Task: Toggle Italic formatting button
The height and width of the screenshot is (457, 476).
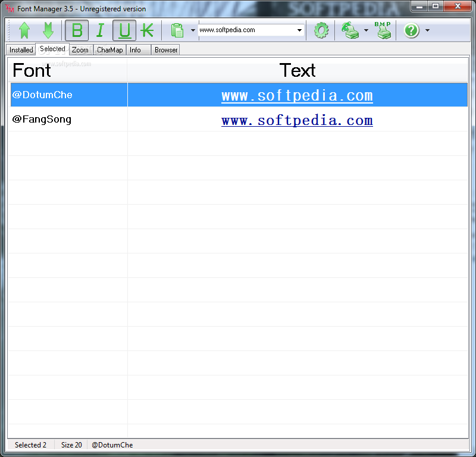Action: tap(100, 30)
